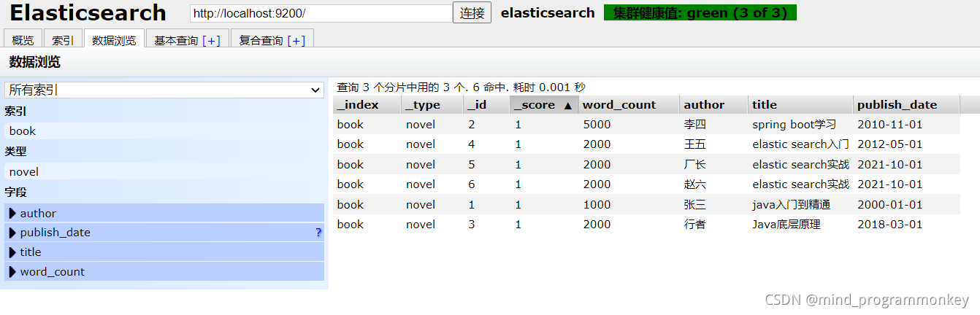Click the author cell 李四
The width and height of the screenshot is (980, 315).
(695, 125)
